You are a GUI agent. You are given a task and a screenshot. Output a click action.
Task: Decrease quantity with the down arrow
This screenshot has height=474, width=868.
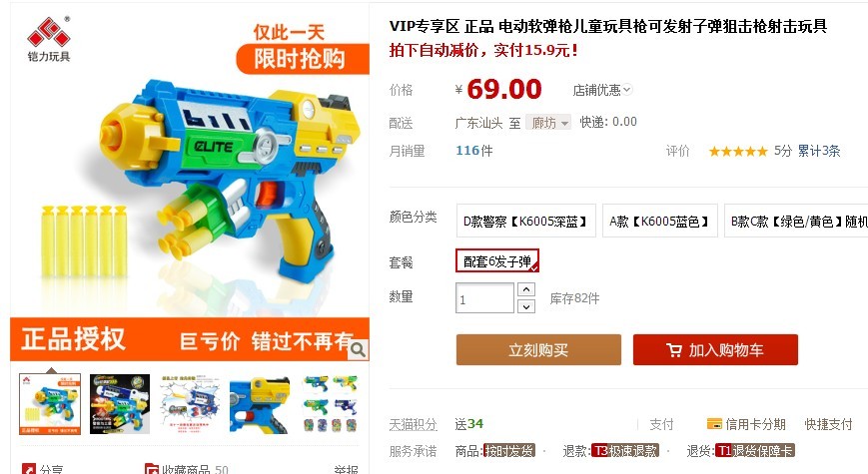(525, 306)
